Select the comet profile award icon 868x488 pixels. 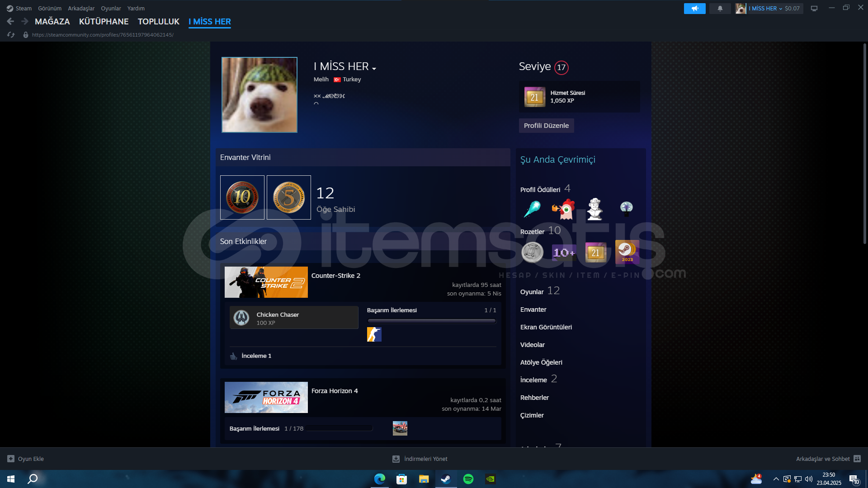(x=532, y=209)
